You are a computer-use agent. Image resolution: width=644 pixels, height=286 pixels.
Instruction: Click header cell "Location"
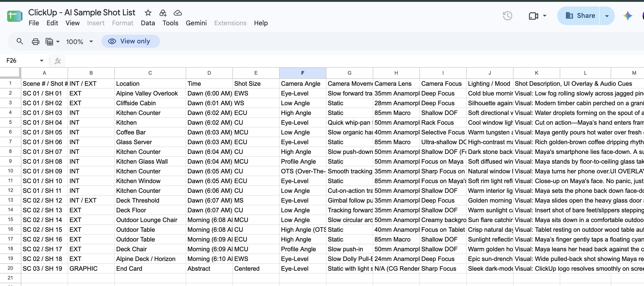[150, 84]
